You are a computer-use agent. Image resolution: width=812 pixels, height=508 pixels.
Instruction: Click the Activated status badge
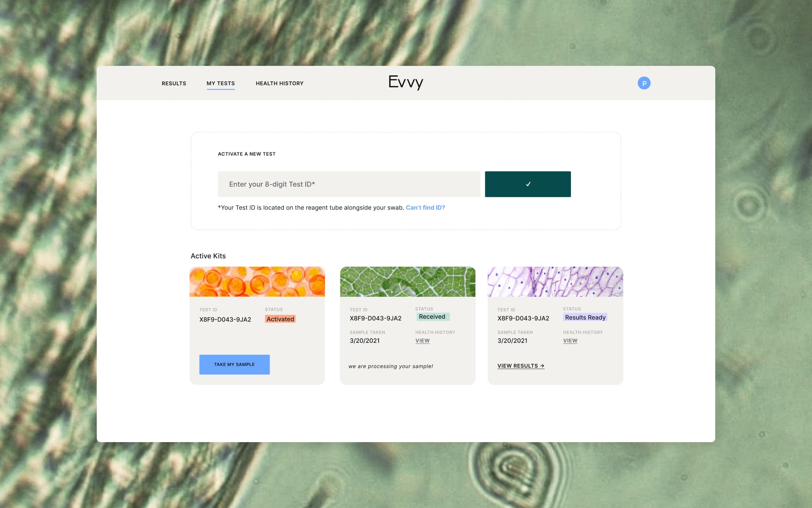pos(280,319)
